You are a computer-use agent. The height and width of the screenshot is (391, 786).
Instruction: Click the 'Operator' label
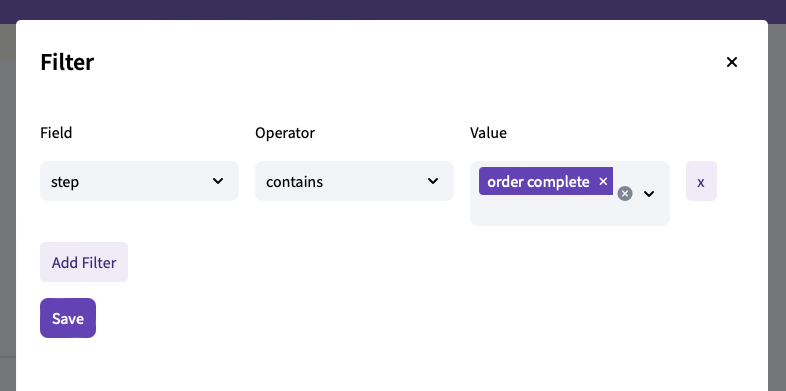click(x=285, y=133)
